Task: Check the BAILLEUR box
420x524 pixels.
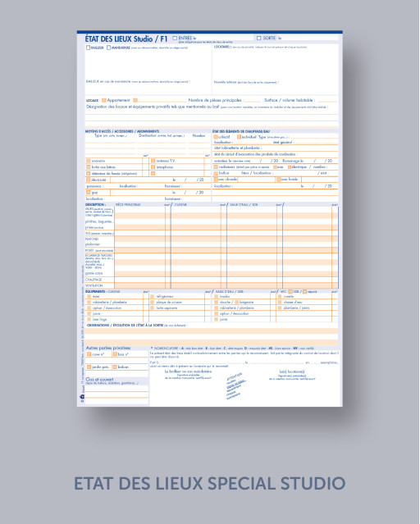Action: pyautogui.click(x=88, y=48)
